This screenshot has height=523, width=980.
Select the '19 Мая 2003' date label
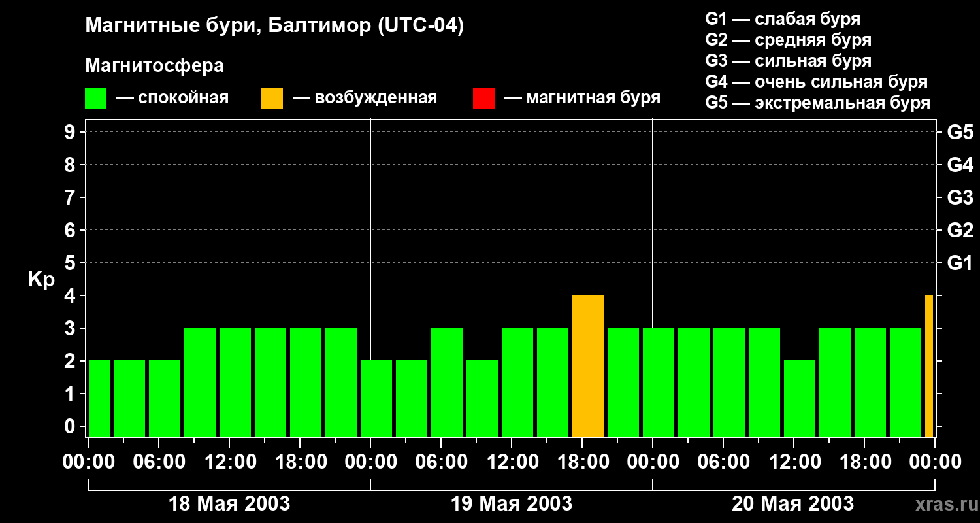pos(512,504)
